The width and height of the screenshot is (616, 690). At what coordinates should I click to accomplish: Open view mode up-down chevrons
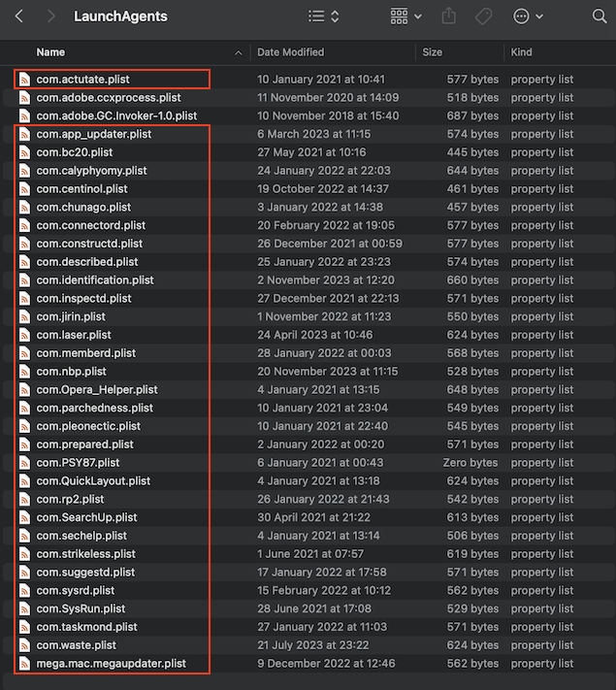[335, 16]
